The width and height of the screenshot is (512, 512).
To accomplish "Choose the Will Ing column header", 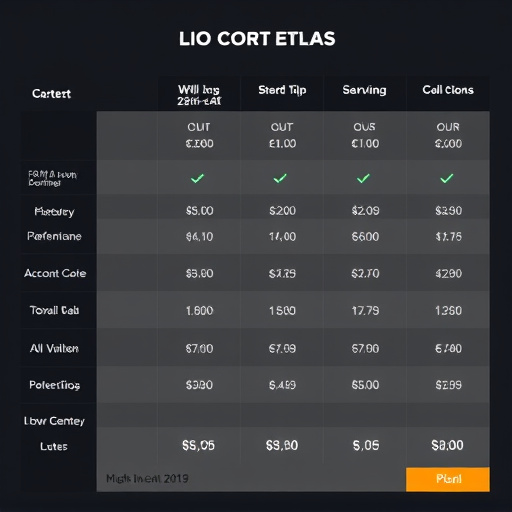I will pyautogui.click(x=199, y=95).
